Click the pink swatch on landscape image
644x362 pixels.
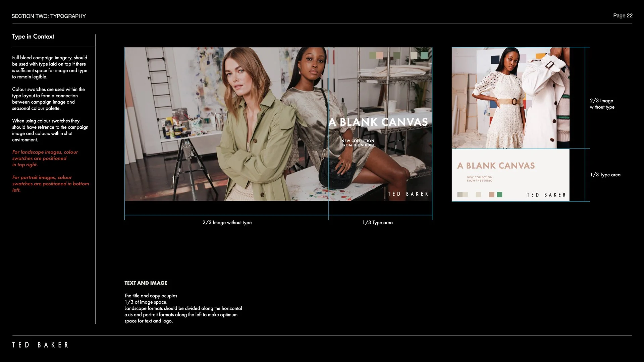click(380, 55)
